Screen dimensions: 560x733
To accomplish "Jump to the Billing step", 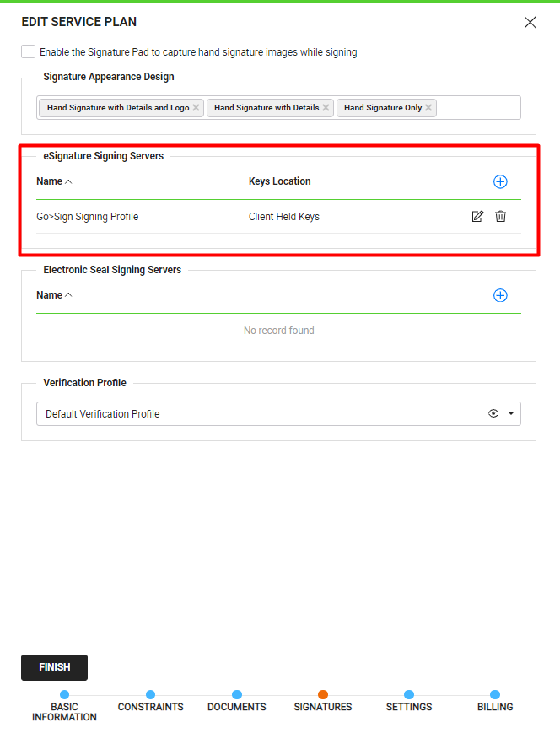I will pyautogui.click(x=495, y=696).
